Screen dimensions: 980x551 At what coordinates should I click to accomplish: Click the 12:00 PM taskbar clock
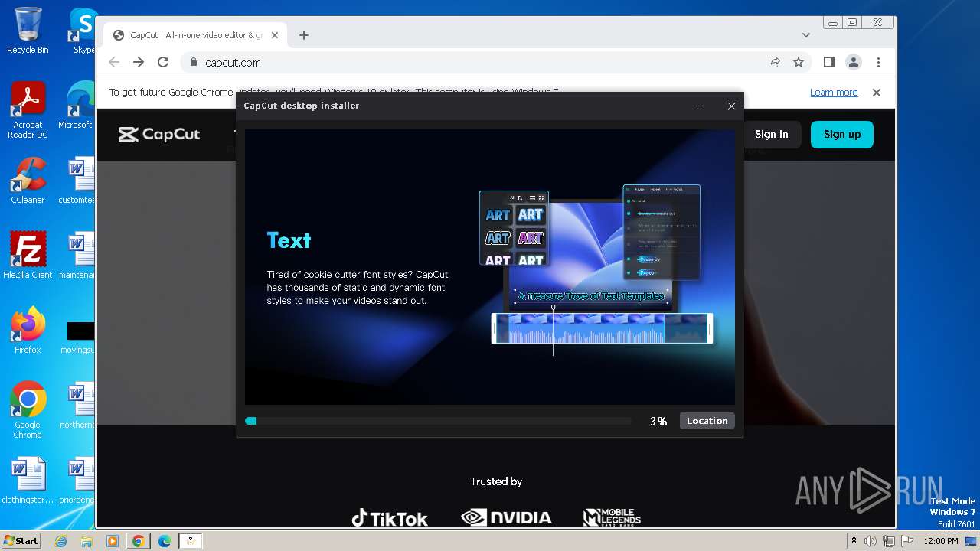(941, 541)
